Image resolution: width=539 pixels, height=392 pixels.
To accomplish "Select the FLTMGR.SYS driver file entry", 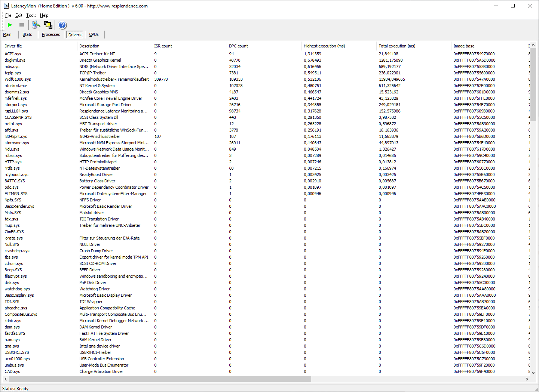I will point(16,194).
